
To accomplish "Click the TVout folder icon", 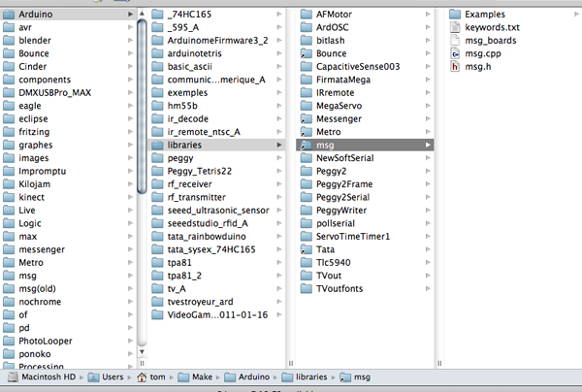I will [306, 276].
